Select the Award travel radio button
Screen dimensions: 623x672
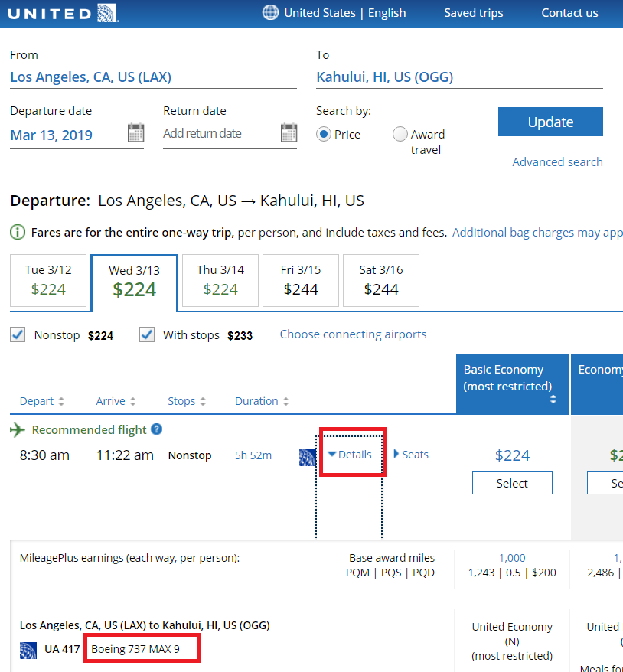point(400,134)
